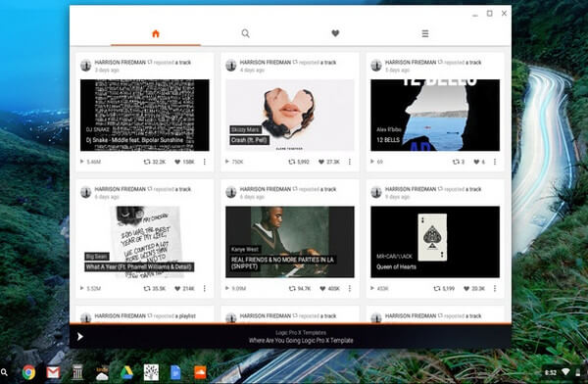Open more options for Queen of Hearts

coord(495,288)
